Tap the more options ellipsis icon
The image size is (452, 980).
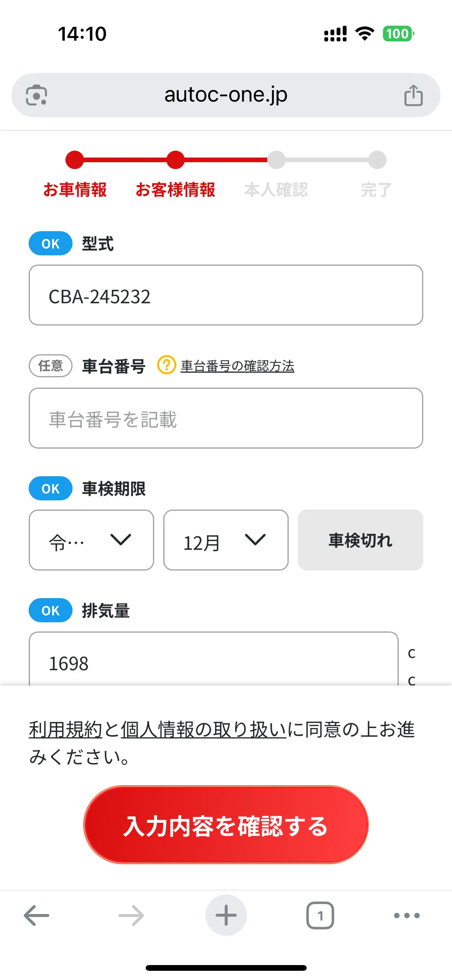point(406,916)
